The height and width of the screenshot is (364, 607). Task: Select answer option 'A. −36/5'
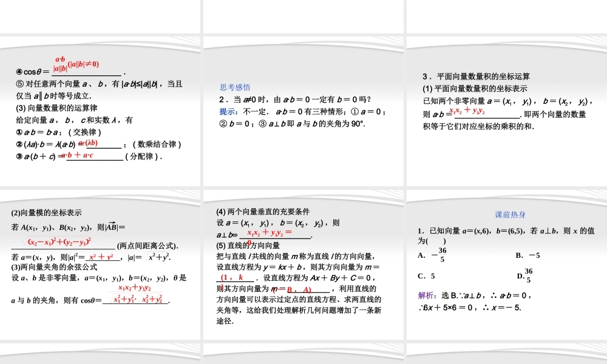click(433, 255)
